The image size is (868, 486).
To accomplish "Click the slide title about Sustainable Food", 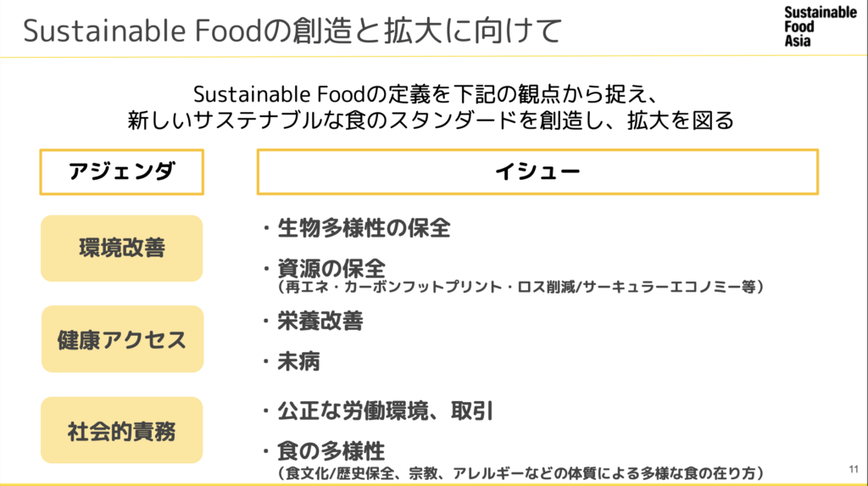I will (292, 31).
